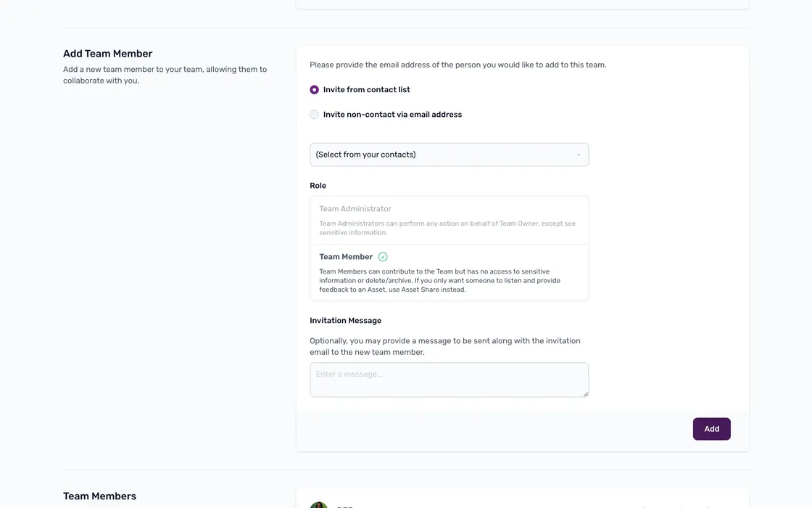812x508 pixels.
Task: Click the Invitation Message label
Action: [x=345, y=321]
